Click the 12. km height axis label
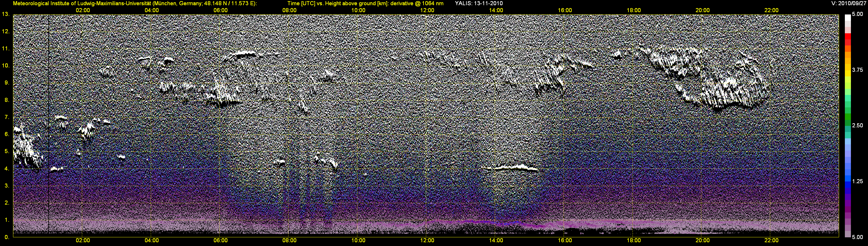 [5, 31]
